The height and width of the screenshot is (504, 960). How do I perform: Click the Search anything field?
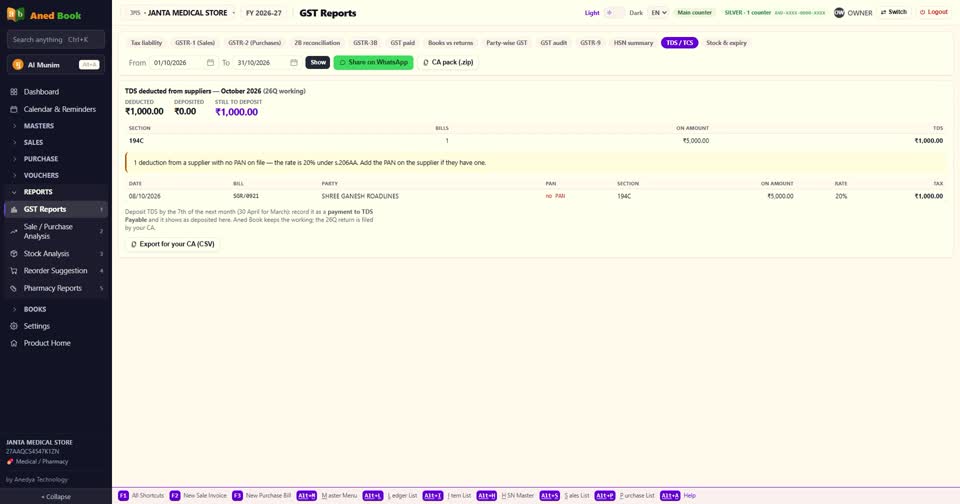(x=56, y=39)
